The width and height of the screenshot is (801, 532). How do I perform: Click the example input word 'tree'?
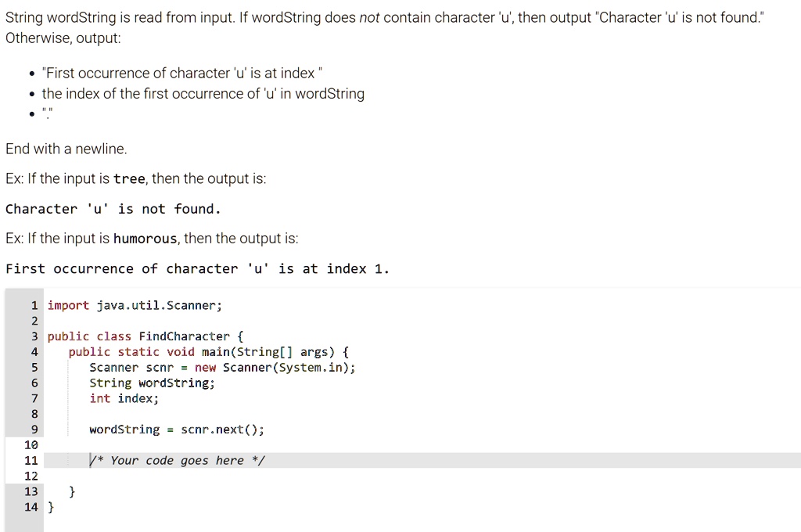tap(129, 178)
